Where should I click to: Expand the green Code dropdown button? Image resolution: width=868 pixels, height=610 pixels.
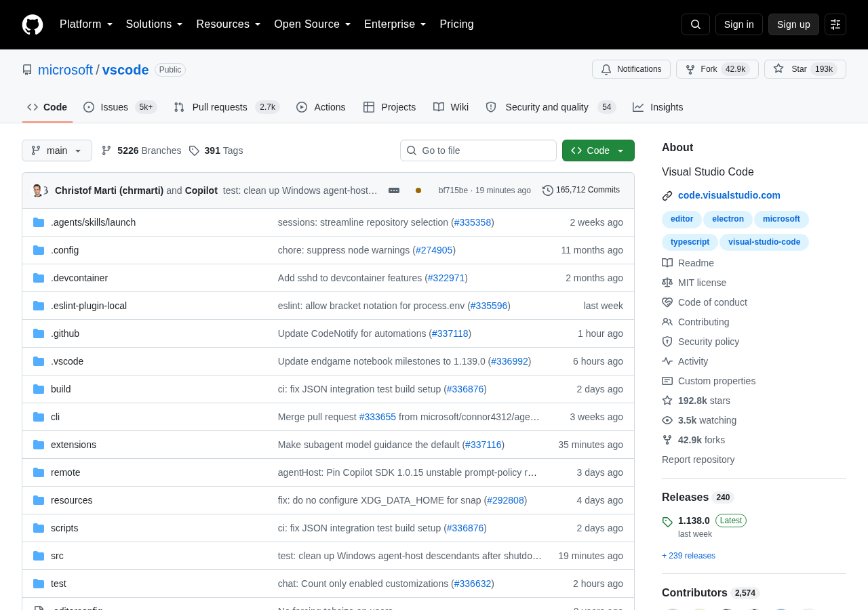click(x=598, y=150)
